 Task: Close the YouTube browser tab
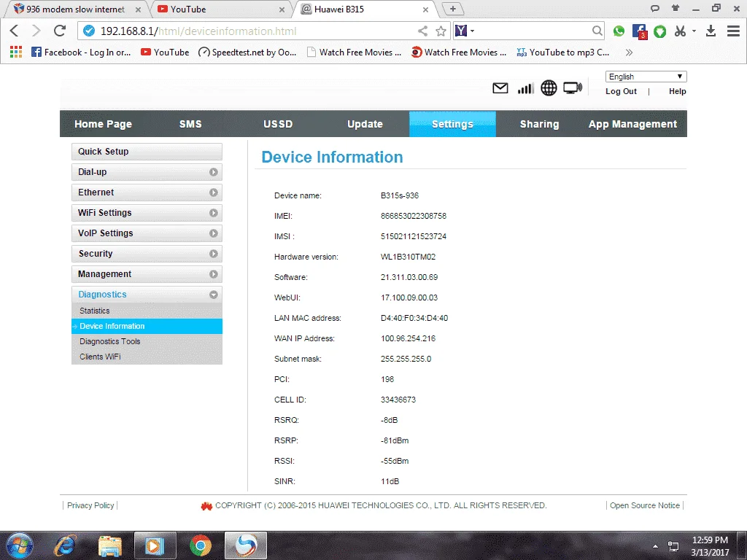coord(282,9)
